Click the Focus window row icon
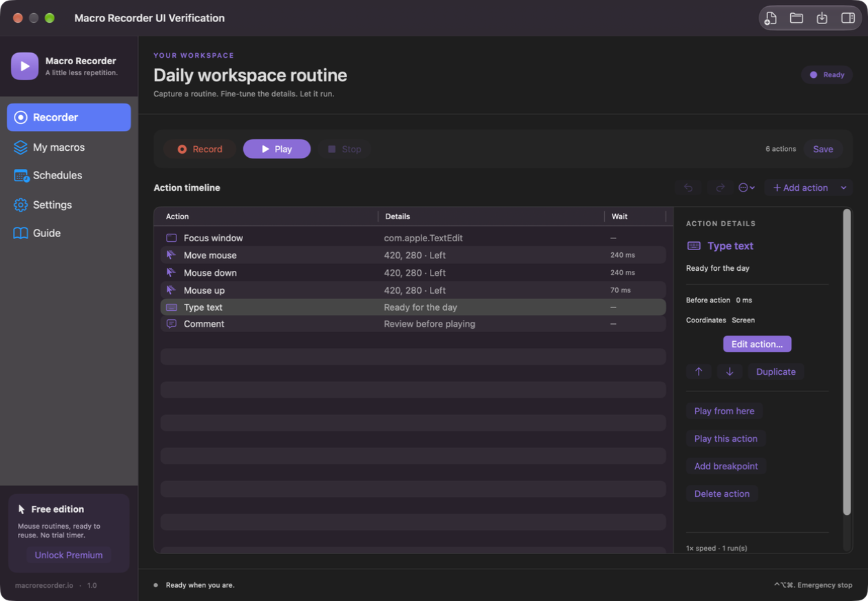The width and height of the screenshot is (868, 601). pyautogui.click(x=172, y=238)
